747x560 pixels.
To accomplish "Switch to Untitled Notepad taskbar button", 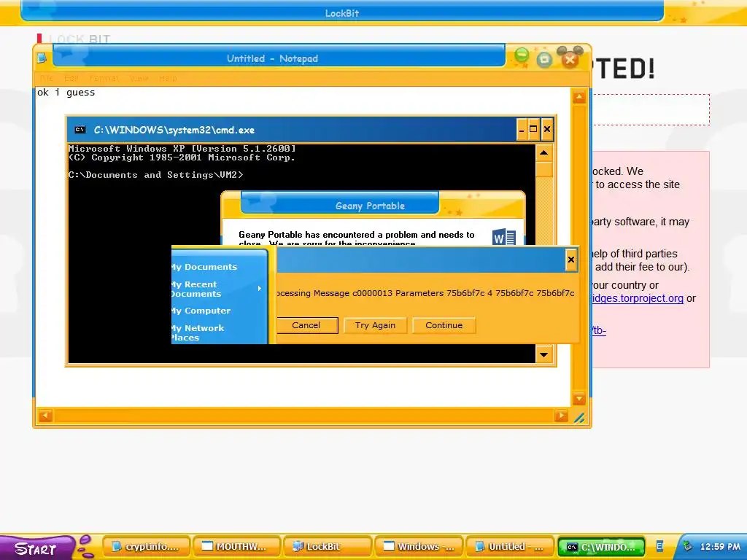I will pos(508,547).
